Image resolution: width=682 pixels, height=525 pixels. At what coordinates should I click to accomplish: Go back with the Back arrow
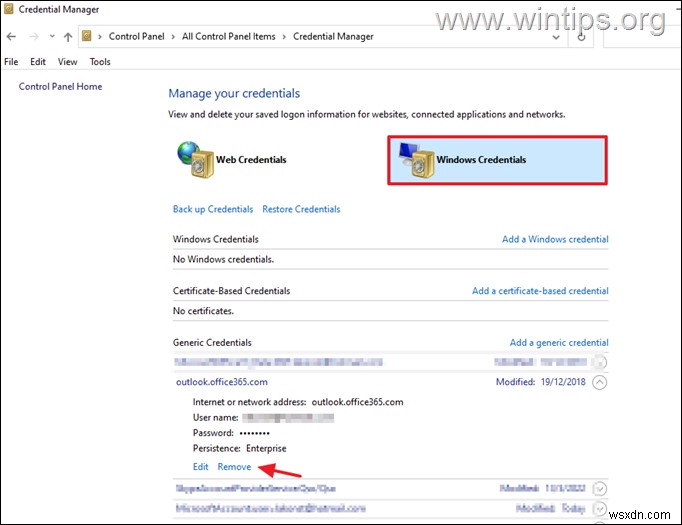[x=11, y=37]
